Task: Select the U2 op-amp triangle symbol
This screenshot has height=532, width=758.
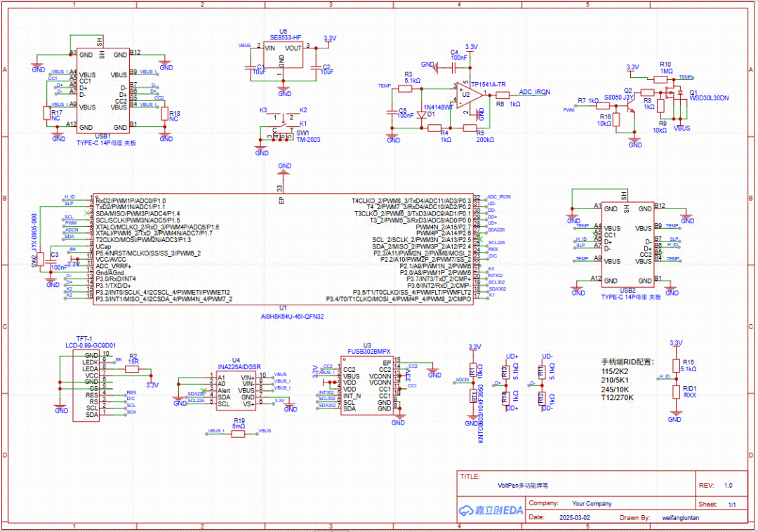Action: point(469,95)
